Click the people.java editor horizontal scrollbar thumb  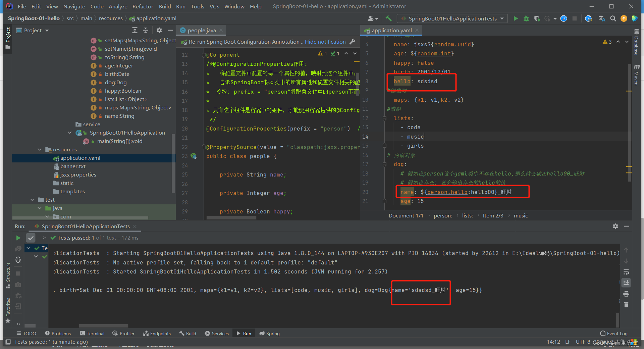pos(231,218)
